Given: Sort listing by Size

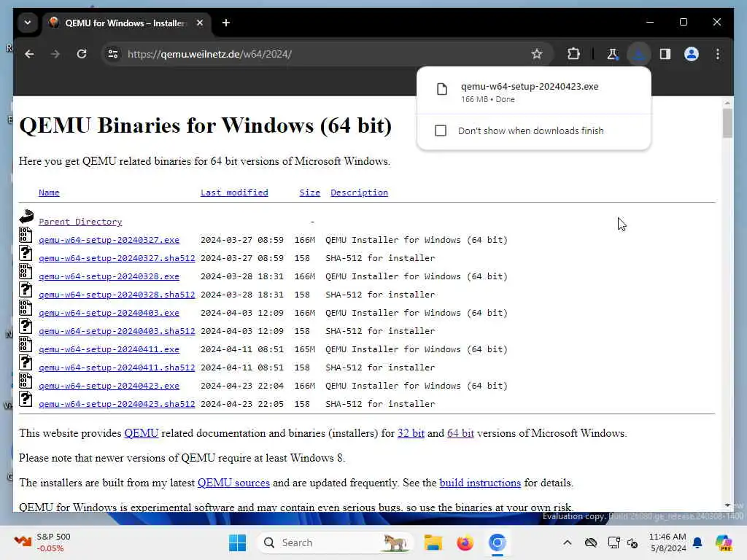Looking at the screenshot, I should point(309,192).
